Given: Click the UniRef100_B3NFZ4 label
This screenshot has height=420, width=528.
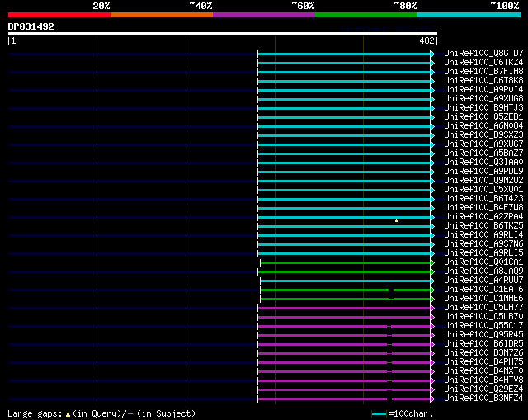Looking at the screenshot, I should pyautogui.click(x=483, y=399).
